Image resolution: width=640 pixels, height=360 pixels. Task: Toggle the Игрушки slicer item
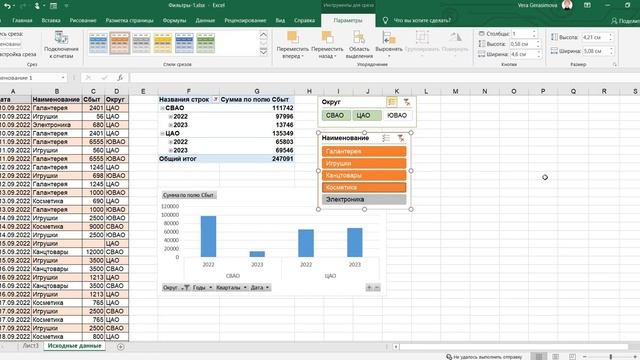[364, 163]
